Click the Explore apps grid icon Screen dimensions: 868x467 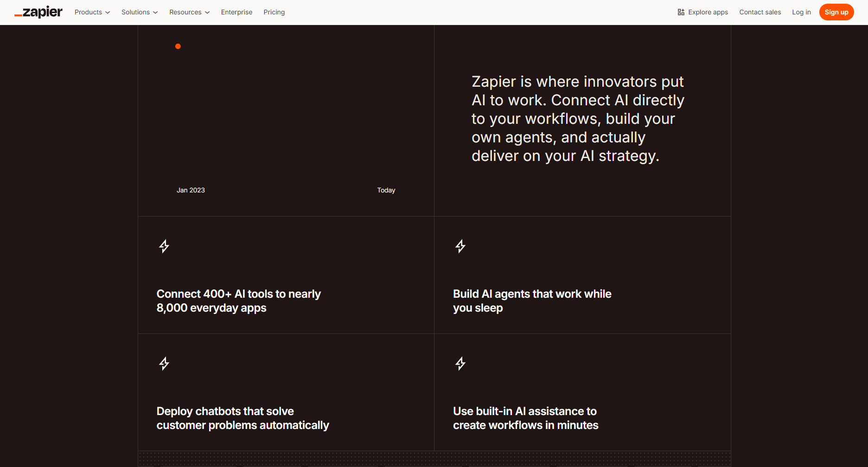click(681, 12)
